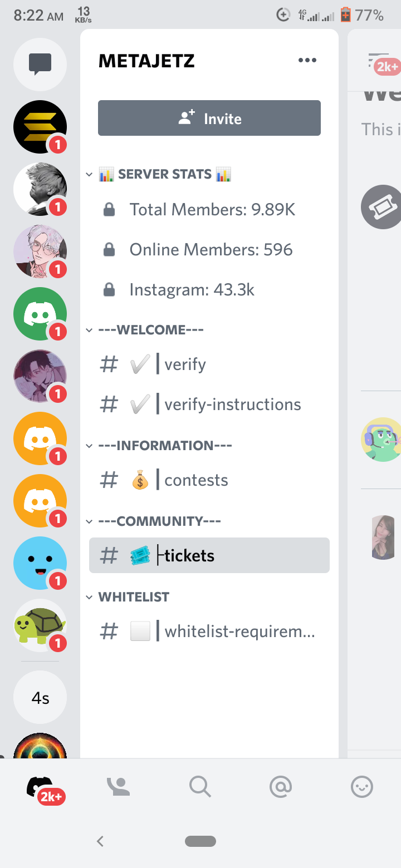Collapse the SERVER STATS category
The height and width of the screenshot is (868, 401).
(158, 174)
